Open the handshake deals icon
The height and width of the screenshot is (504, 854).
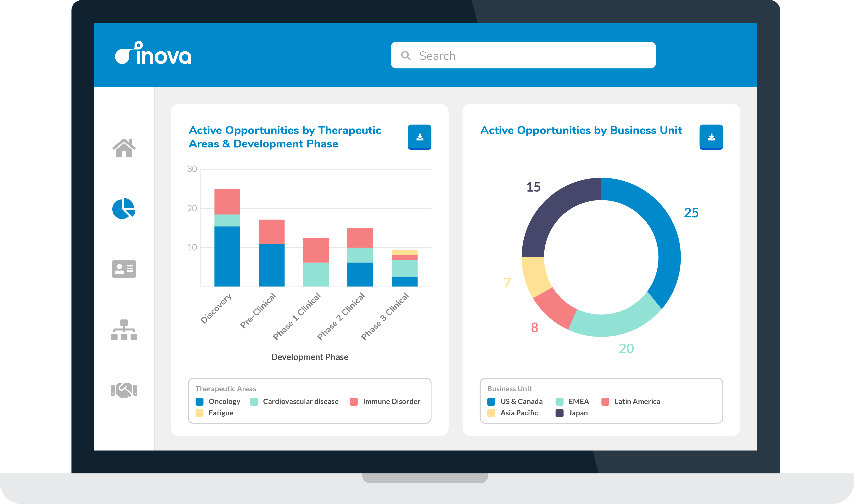click(124, 390)
